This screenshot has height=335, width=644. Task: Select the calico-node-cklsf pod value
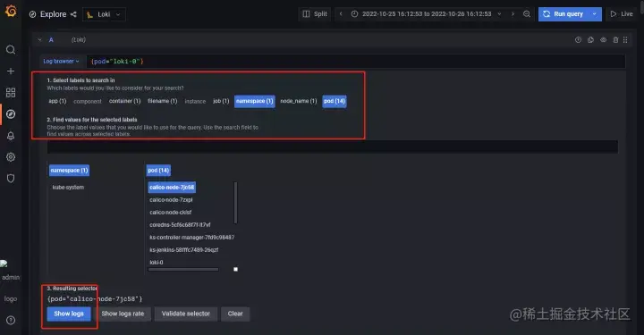click(x=171, y=213)
